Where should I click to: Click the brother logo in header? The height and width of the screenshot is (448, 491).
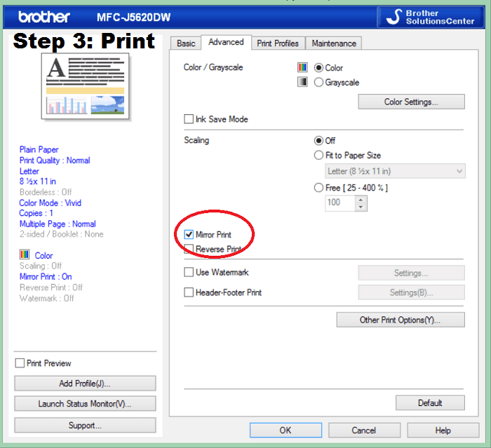pyautogui.click(x=43, y=17)
